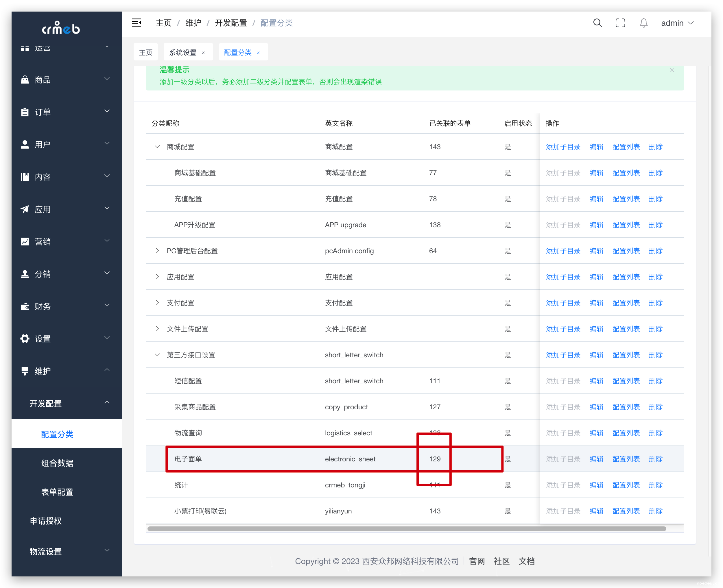Switch to the 主页 tab

[146, 52]
